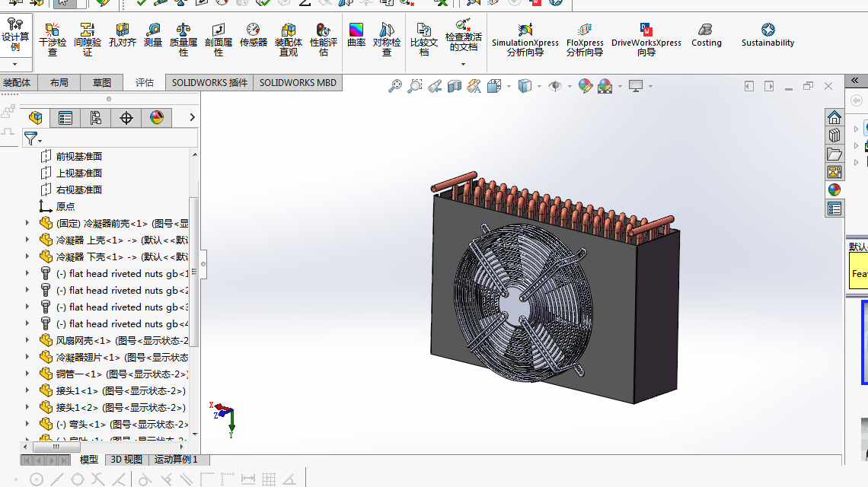
Task: Switch to PropertyManager tab
Action: [x=65, y=117]
